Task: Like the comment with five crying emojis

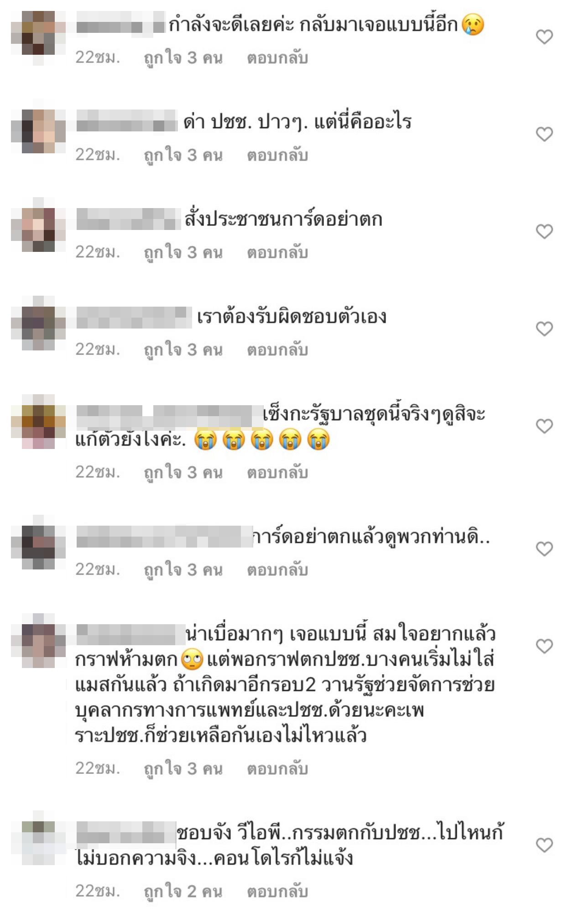Action: click(x=544, y=426)
